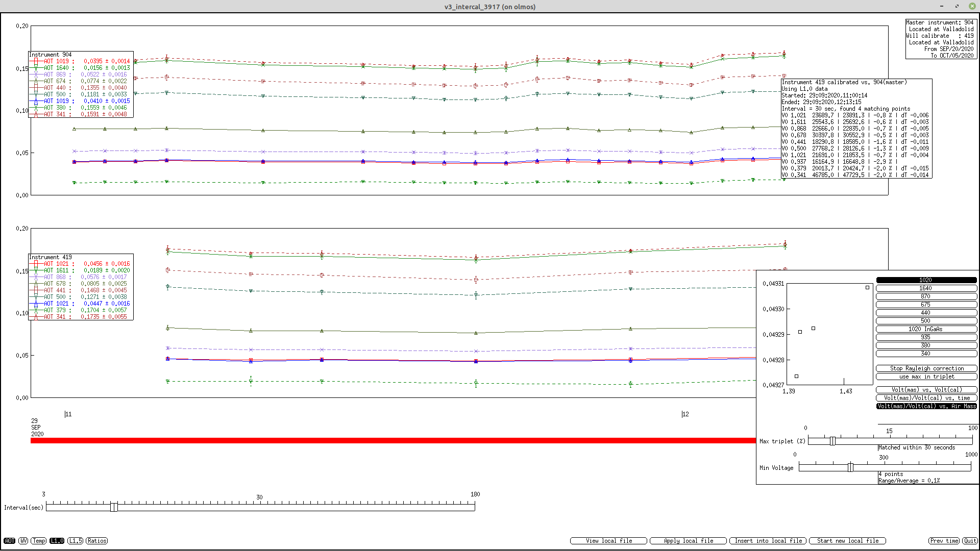The height and width of the screenshot is (551, 980).
Task: Click the Master instrument: 904 info text
Action: click(x=940, y=22)
